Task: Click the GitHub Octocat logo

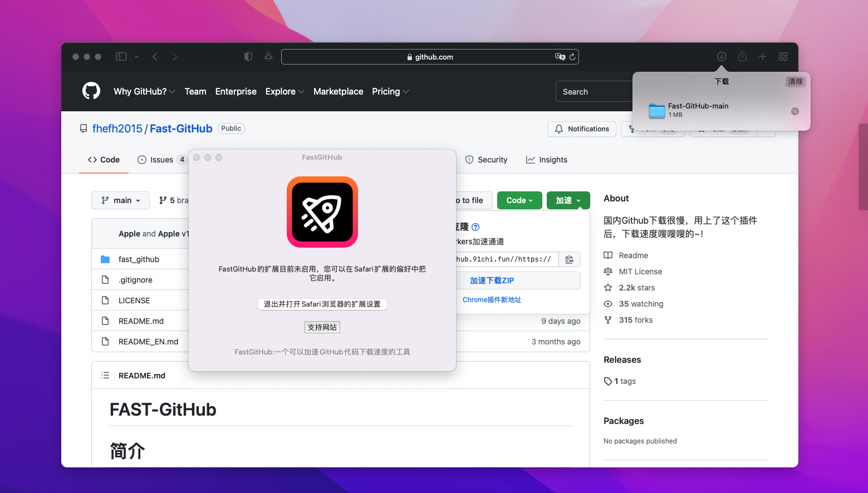Action: (91, 91)
